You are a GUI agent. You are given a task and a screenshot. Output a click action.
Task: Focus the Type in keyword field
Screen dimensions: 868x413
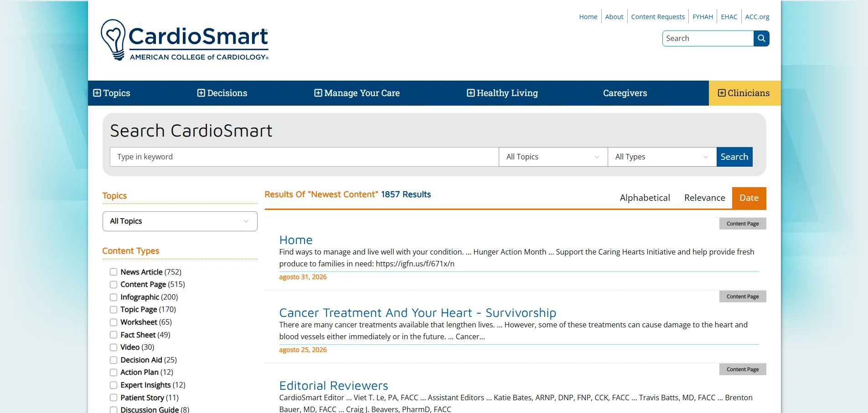coord(304,157)
